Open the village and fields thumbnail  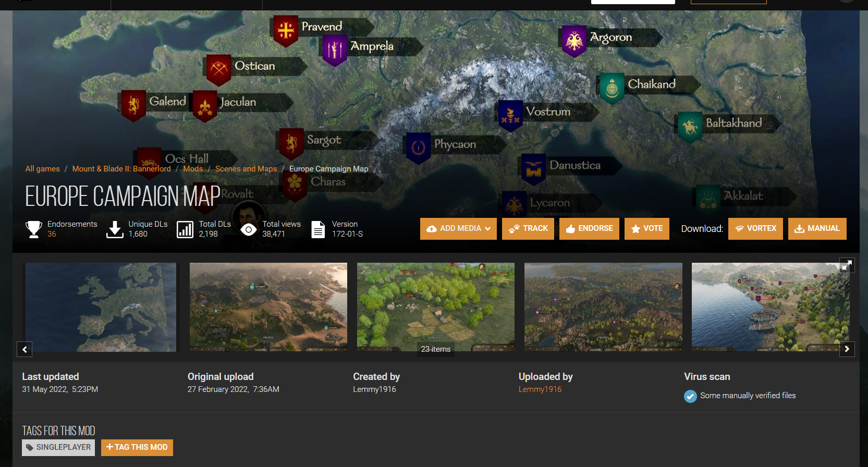[x=436, y=307]
